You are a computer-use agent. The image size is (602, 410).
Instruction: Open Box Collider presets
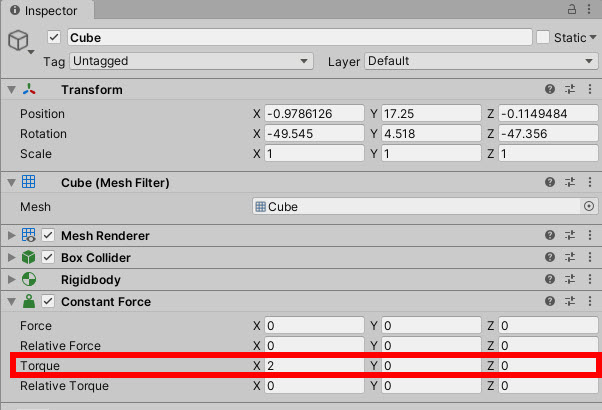click(x=570, y=257)
